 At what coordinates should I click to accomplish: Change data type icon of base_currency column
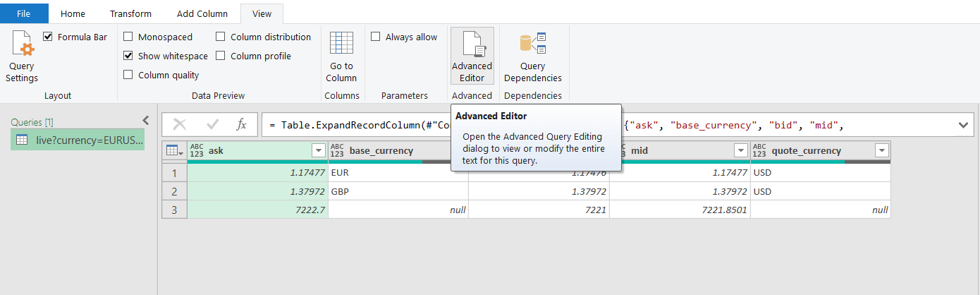click(337, 150)
